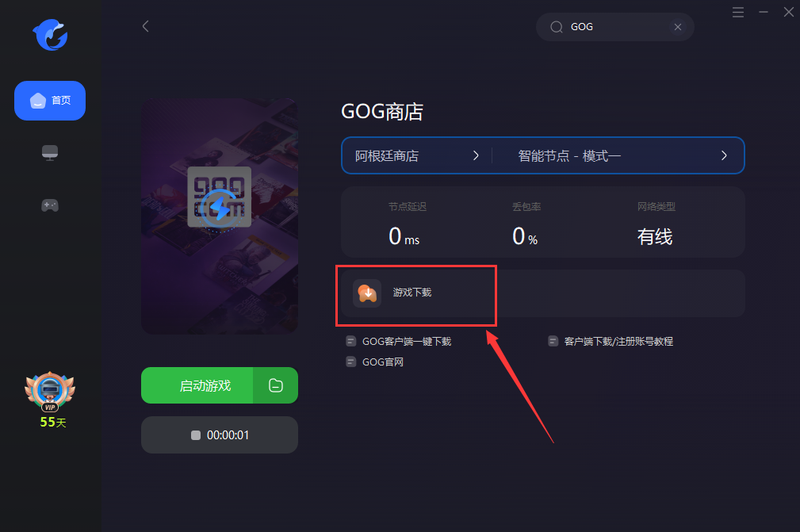
Task: Stop the acceleration timer at 00:00:01
Action: [220, 435]
